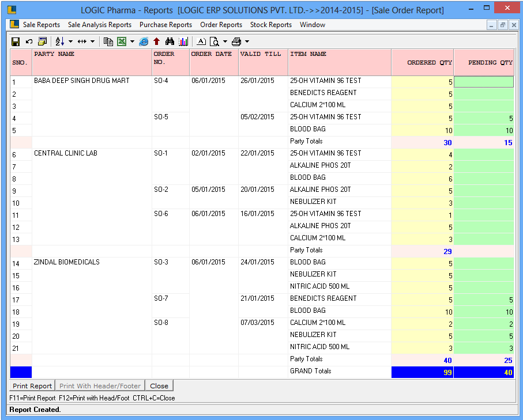Click the Close button below the report

[159, 385]
